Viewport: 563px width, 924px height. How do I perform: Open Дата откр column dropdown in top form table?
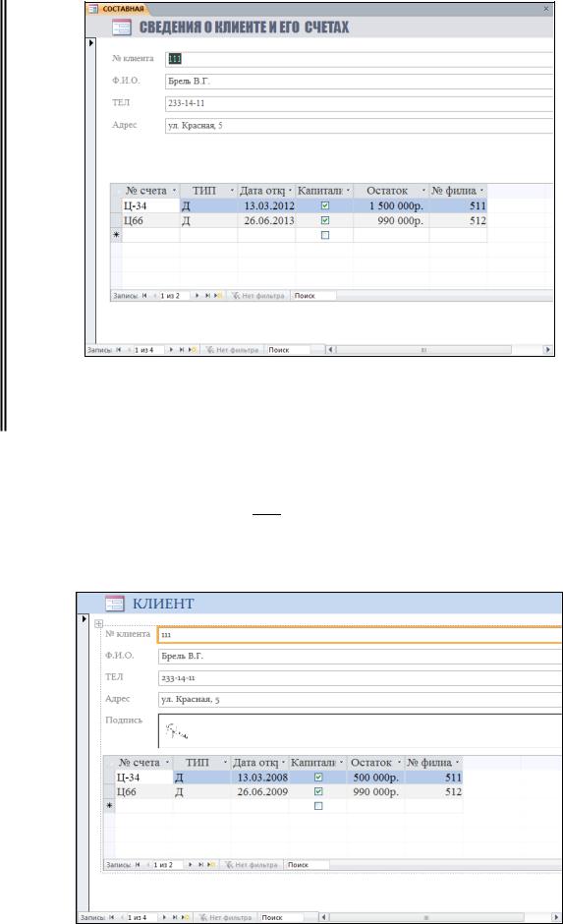(x=290, y=191)
